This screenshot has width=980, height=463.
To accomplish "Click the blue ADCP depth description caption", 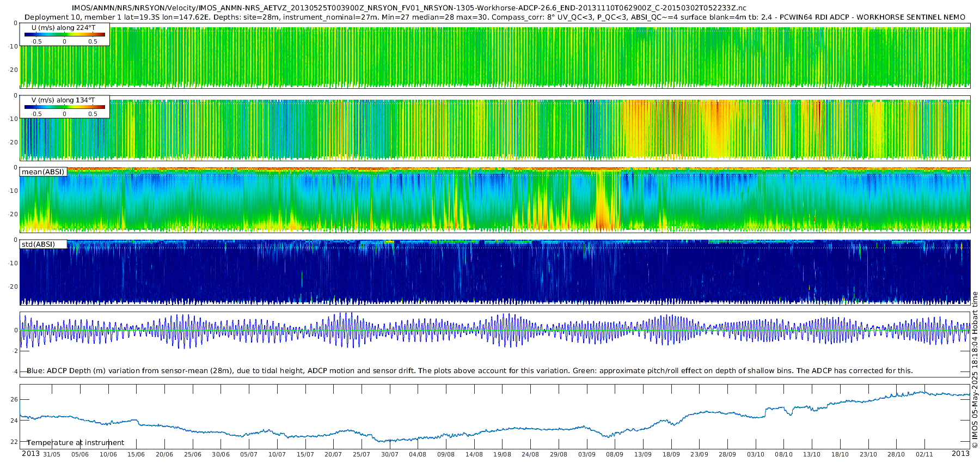I will pyautogui.click(x=470, y=370).
